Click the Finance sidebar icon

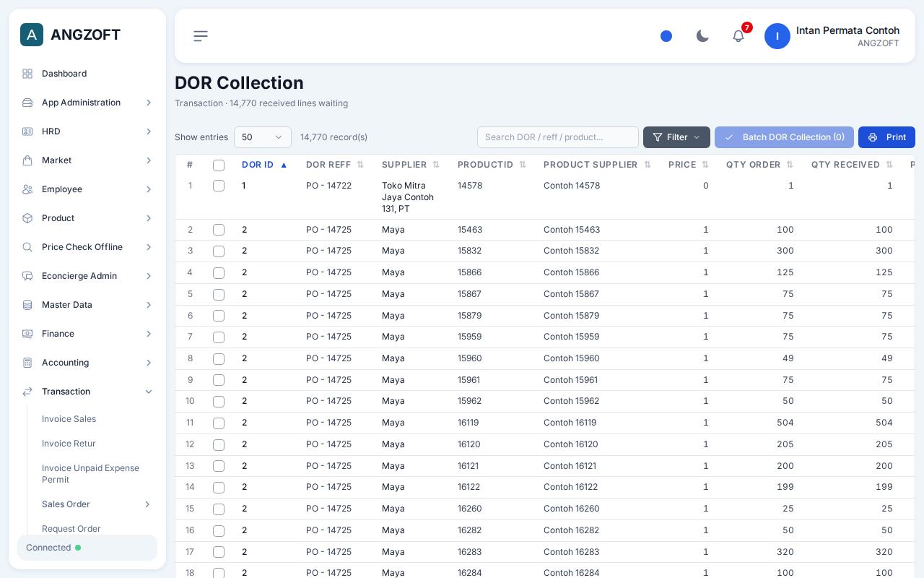point(27,334)
